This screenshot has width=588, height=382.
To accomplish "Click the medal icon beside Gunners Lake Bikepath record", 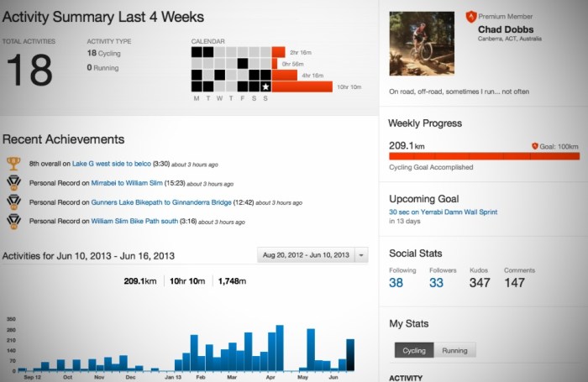I will tap(13, 202).
